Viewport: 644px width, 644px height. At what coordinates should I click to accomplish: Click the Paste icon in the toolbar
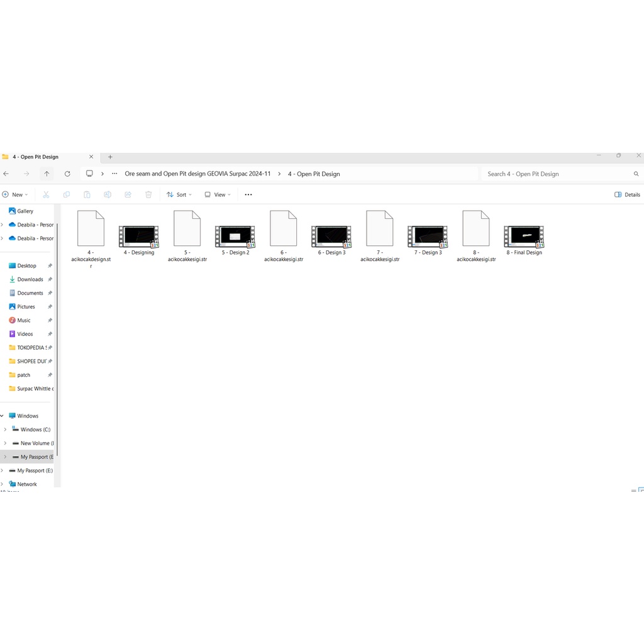click(x=87, y=195)
